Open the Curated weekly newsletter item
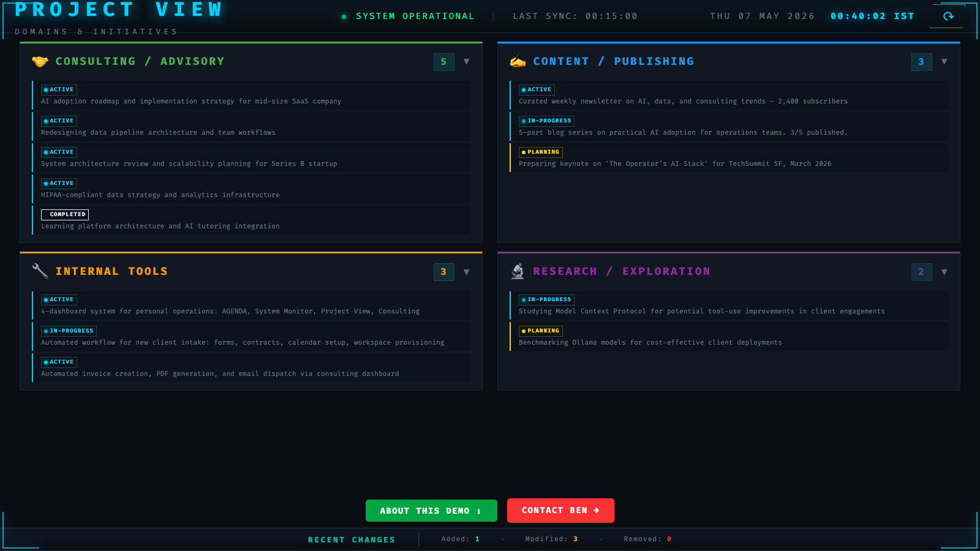 [x=729, y=96]
